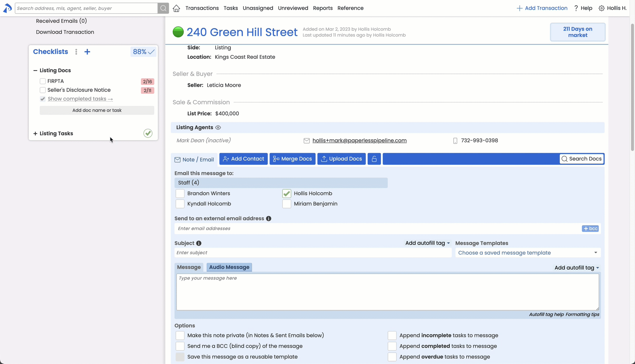Screen dimensions: 635x364
Task: Enable Append overdue tasks to message
Action: [x=392, y=357]
